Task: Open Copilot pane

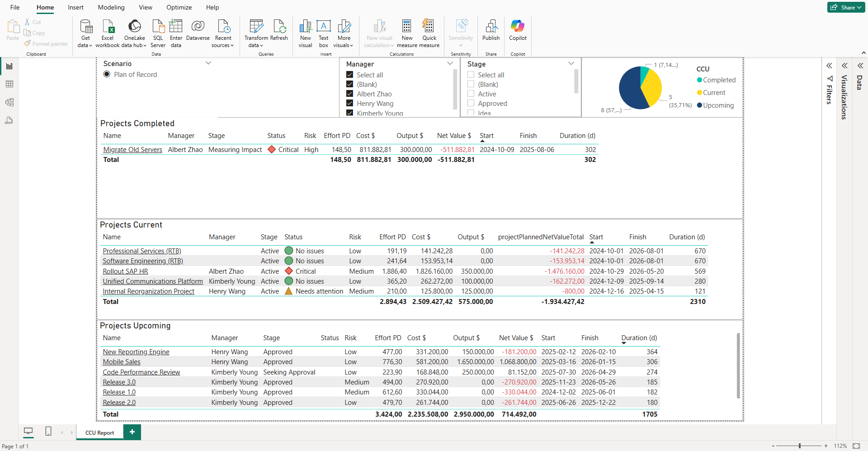Action: pyautogui.click(x=518, y=30)
